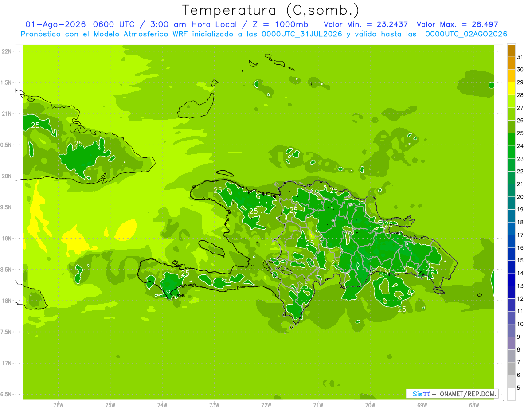The width and height of the screenshot is (532, 411).
Task: Click the 31 degree orange color swatch
Action: pos(511,51)
